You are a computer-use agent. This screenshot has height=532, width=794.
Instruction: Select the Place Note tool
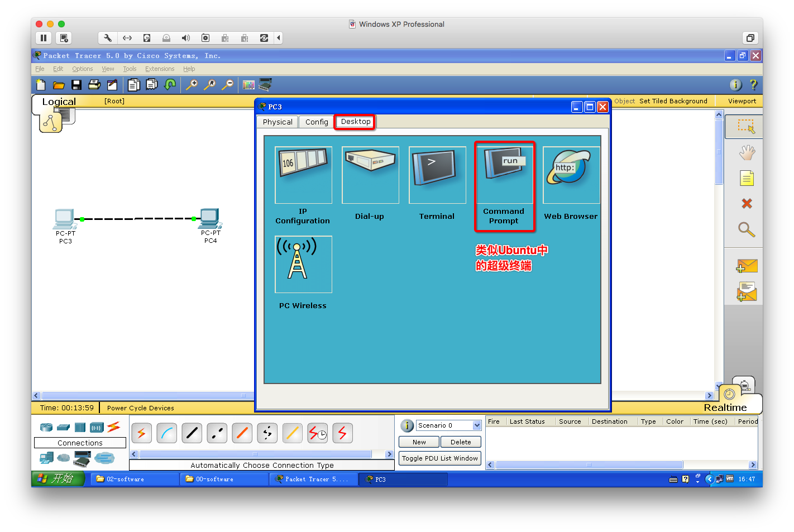(x=747, y=179)
